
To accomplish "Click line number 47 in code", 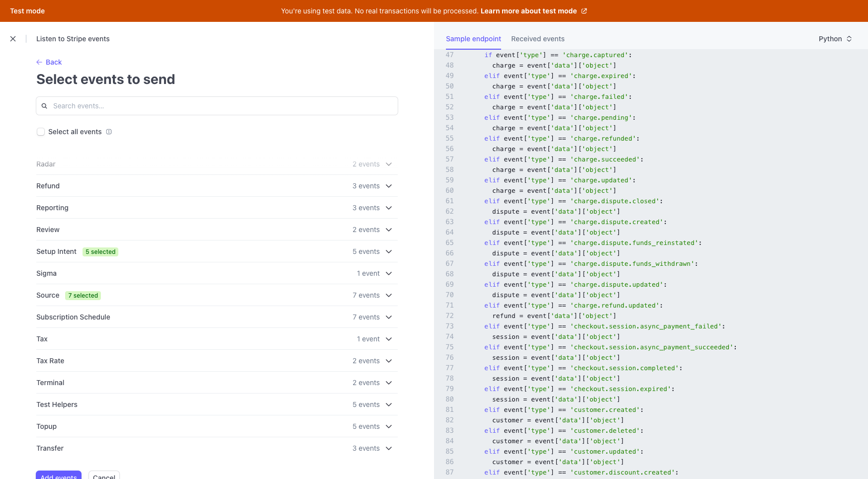I will pyautogui.click(x=449, y=55).
